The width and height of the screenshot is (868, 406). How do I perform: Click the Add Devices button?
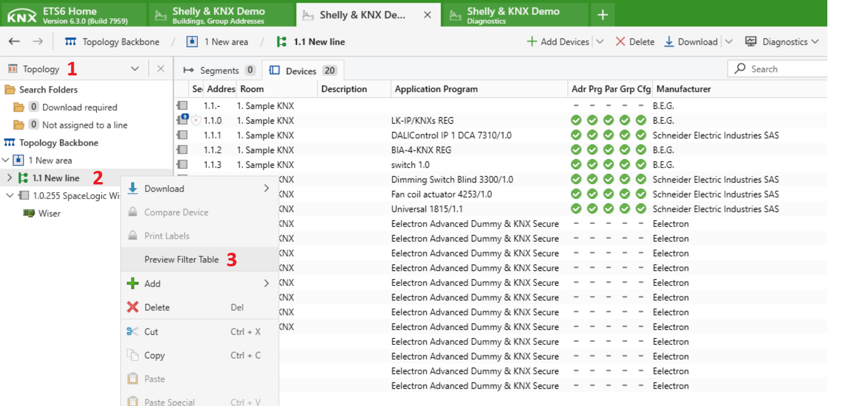(557, 42)
